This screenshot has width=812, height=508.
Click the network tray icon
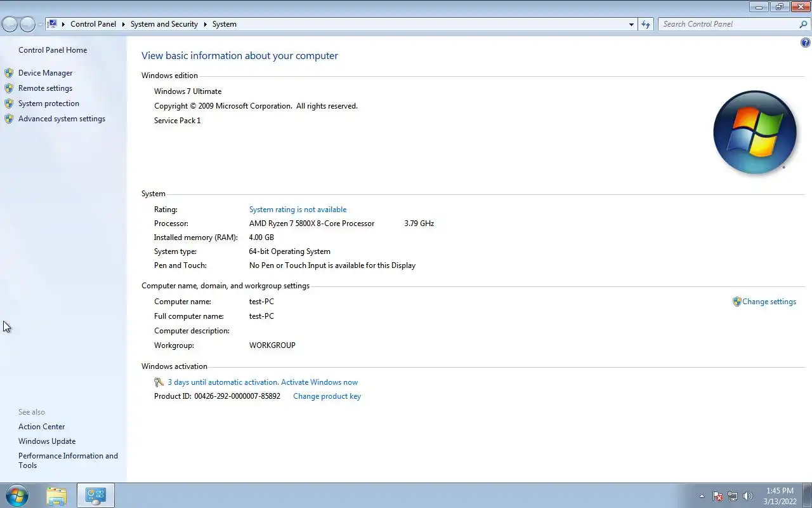click(733, 496)
